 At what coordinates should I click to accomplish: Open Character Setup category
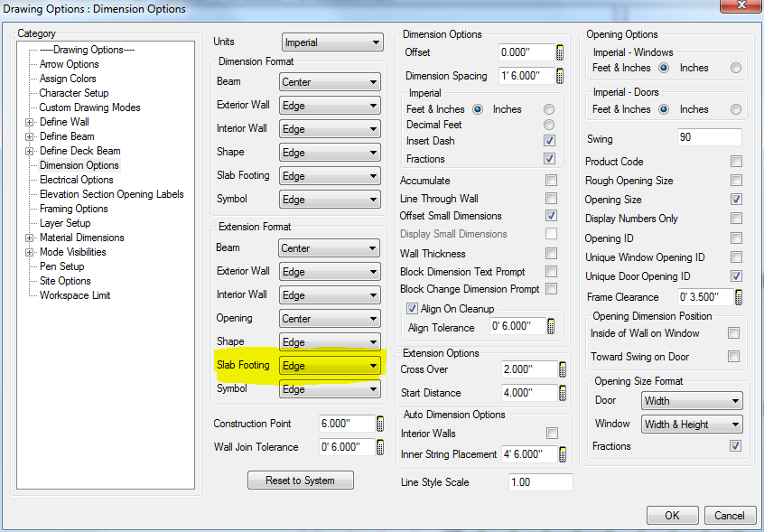[x=74, y=93]
